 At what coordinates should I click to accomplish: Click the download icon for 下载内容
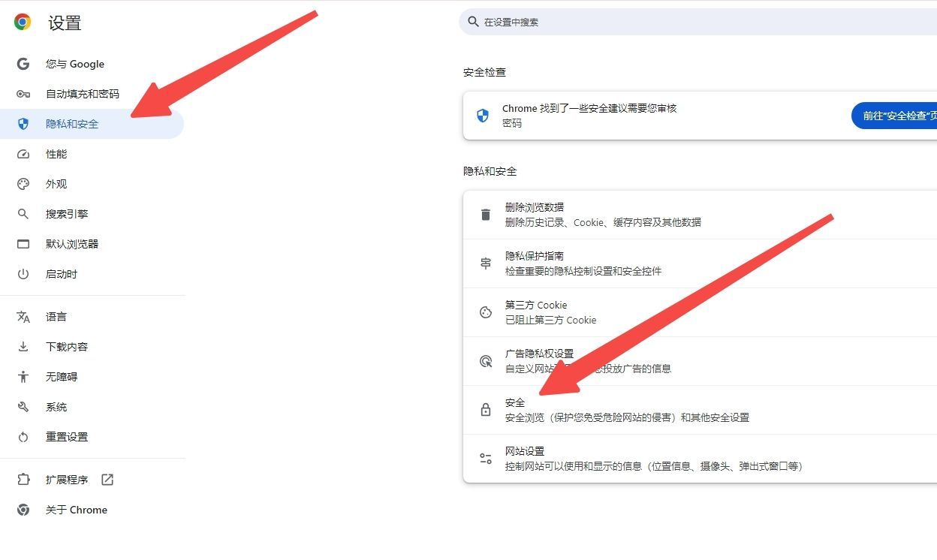(x=23, y=347)
